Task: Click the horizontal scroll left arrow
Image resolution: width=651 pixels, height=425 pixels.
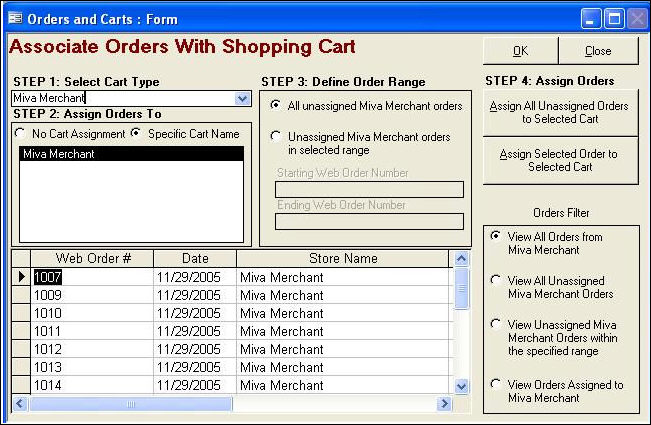Action: click(20, 403)
